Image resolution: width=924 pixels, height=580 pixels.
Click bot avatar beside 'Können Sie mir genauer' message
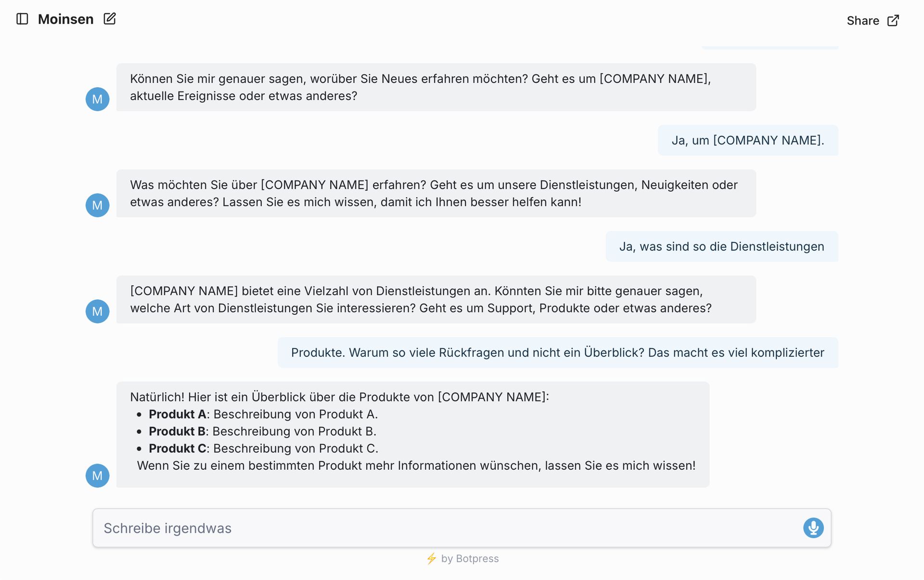(x=97, y=99)
